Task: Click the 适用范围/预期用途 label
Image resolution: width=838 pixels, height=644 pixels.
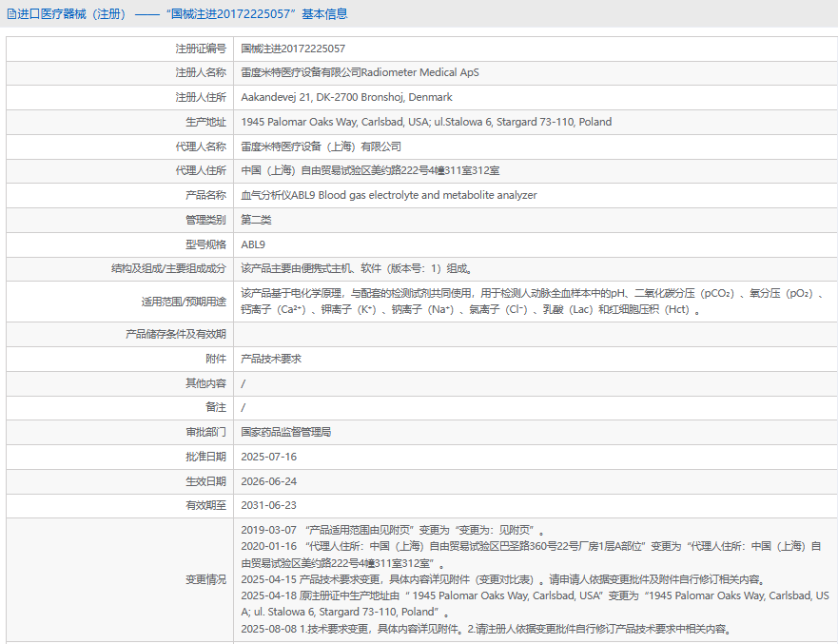Action: (x=184, y=302)
